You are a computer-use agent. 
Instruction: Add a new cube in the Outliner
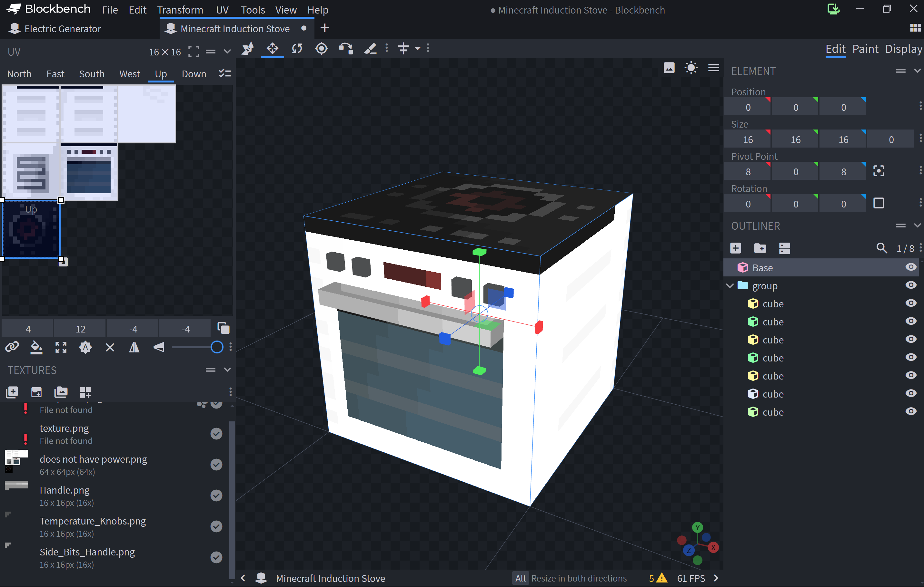(x=736, y=248)
